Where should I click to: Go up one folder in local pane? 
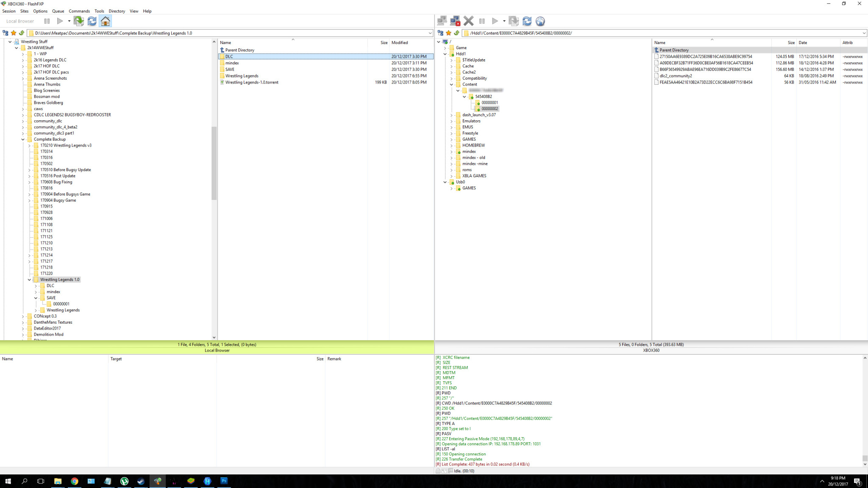click(x=22, y=33)
